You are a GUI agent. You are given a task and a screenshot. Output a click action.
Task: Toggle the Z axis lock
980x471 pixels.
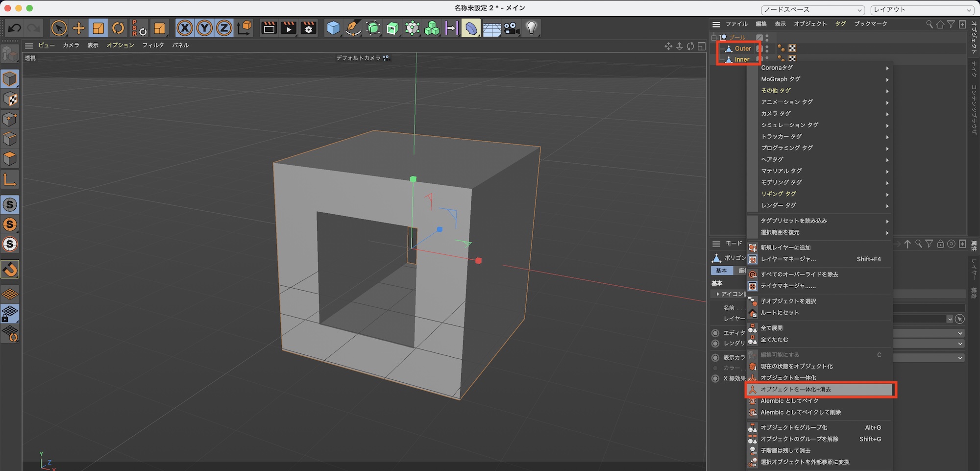click(x=224, y=28)
